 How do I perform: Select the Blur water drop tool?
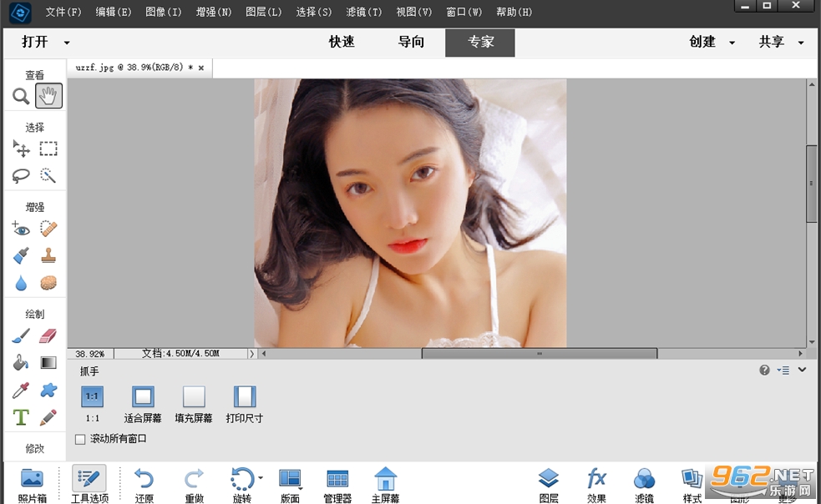21,283
